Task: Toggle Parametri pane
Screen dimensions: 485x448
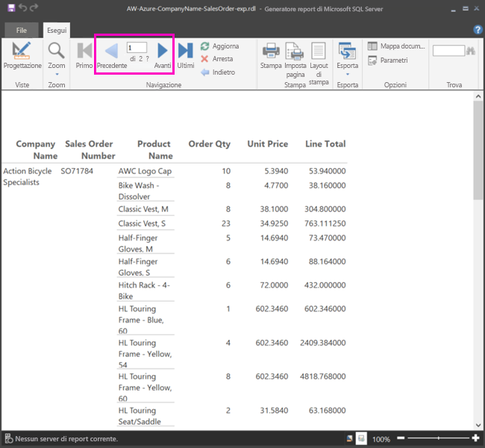Action: [x=388, y=60]
